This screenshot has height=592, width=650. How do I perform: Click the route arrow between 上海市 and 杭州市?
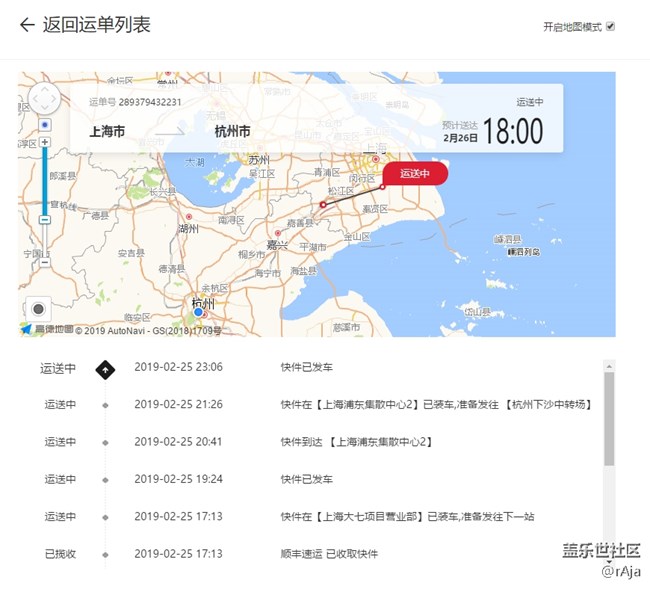(x=170, y=131)
